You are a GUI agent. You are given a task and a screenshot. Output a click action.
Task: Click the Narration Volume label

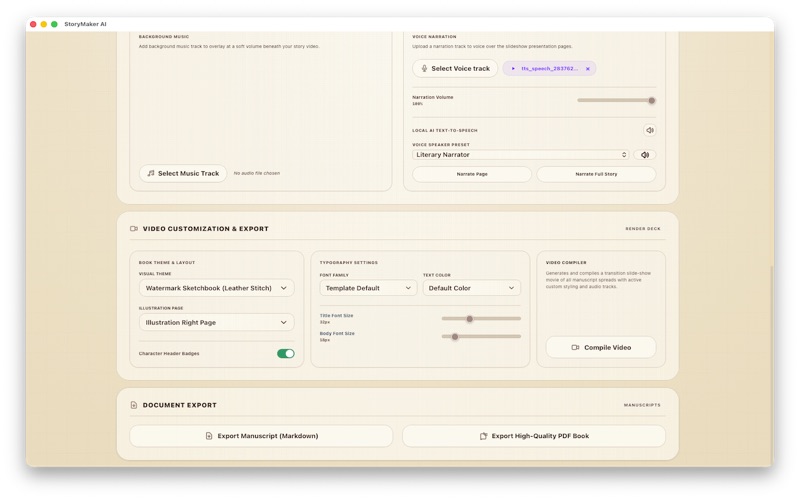point(433,97)
